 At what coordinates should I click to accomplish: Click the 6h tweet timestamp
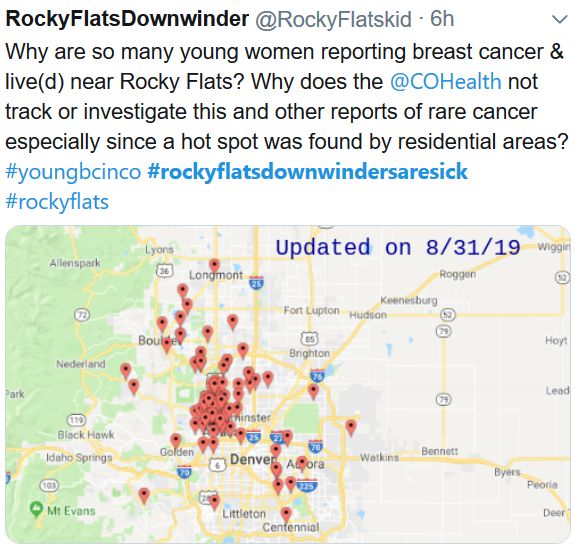442,19
